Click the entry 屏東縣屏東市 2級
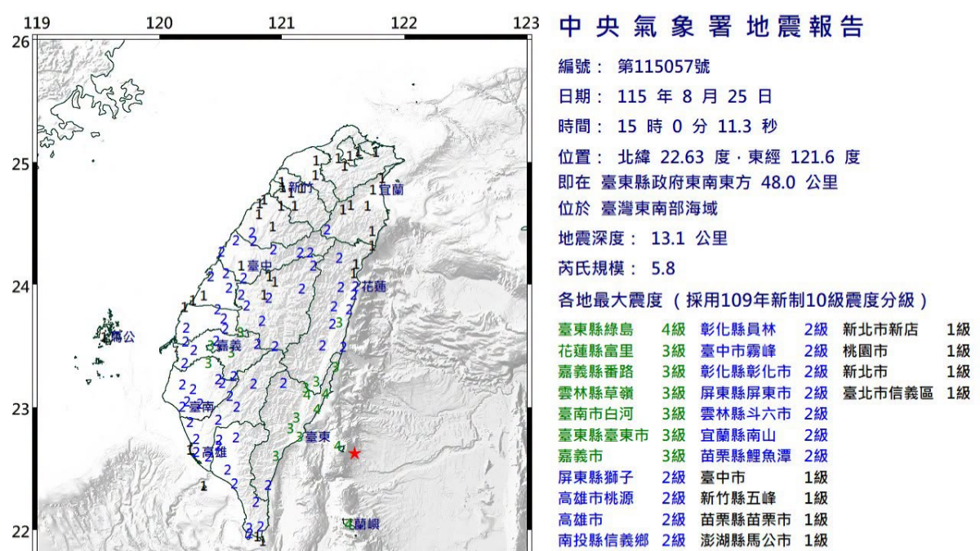Image resolution: width=980 pixels, height=551 pixels. (x=764, y=393)
